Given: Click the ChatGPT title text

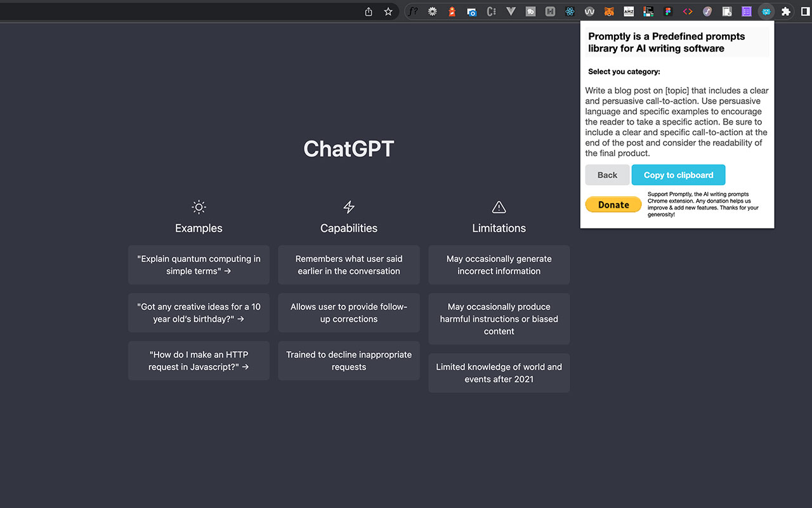Looking at the screenshot, I should (349, 149).
